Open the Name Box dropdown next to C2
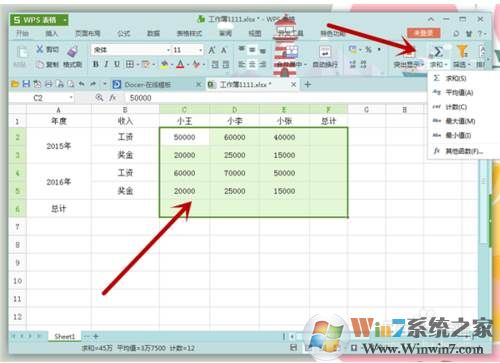Screen dimensions: 500x363 click(x=71, y=98)
